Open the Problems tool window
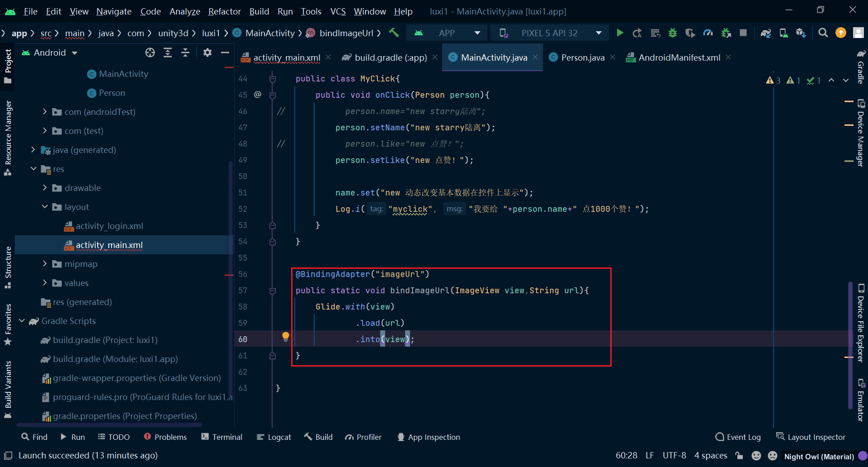The image size is (868, 467). [165, 437]
